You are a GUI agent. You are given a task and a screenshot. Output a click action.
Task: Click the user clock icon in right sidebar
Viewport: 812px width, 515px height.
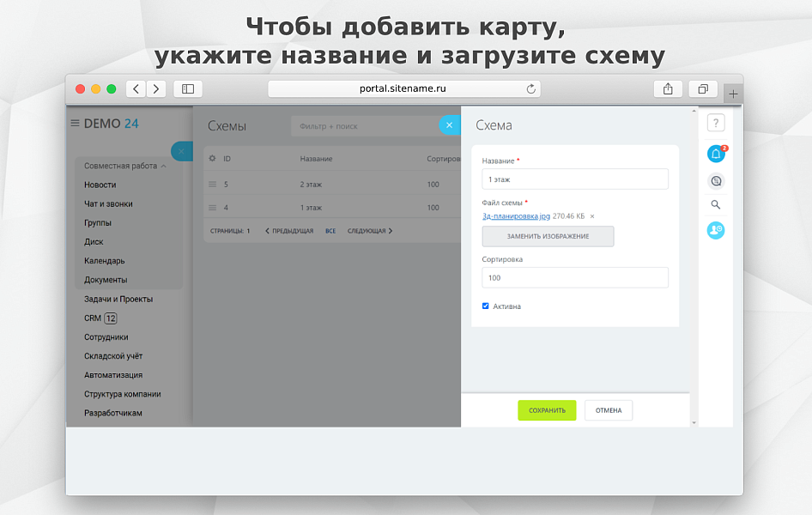(716, 230)
